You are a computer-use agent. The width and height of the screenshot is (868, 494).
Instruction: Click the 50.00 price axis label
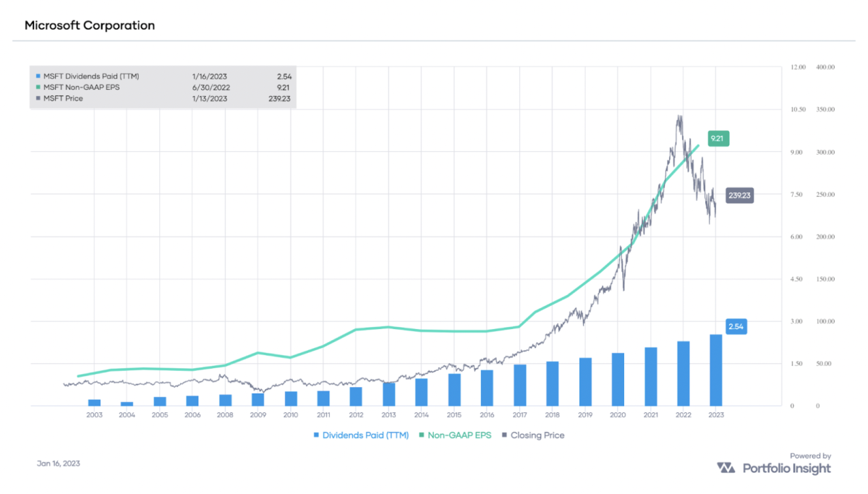[x=823, y=364]
